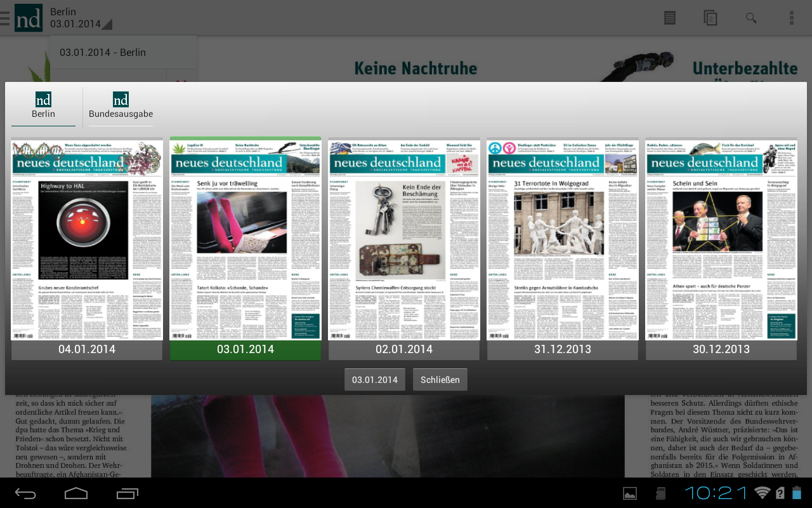Screen dimensions: 812x508
Task: Open the overflow three-dots menu
Action: point(792,18)
